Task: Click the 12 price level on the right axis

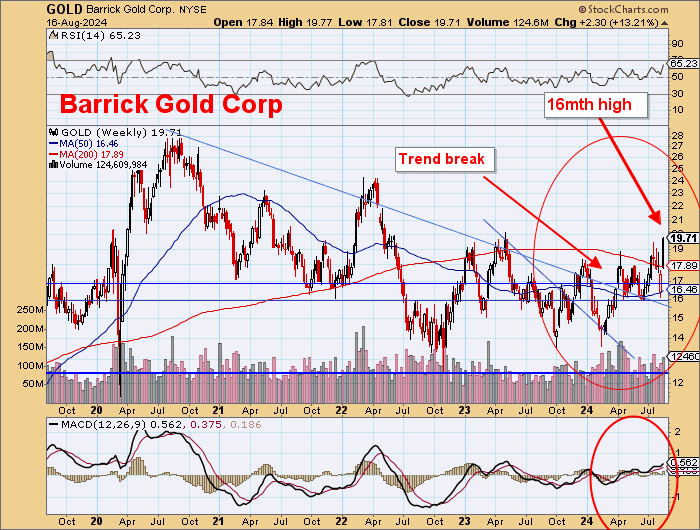Action: (677, 383)
